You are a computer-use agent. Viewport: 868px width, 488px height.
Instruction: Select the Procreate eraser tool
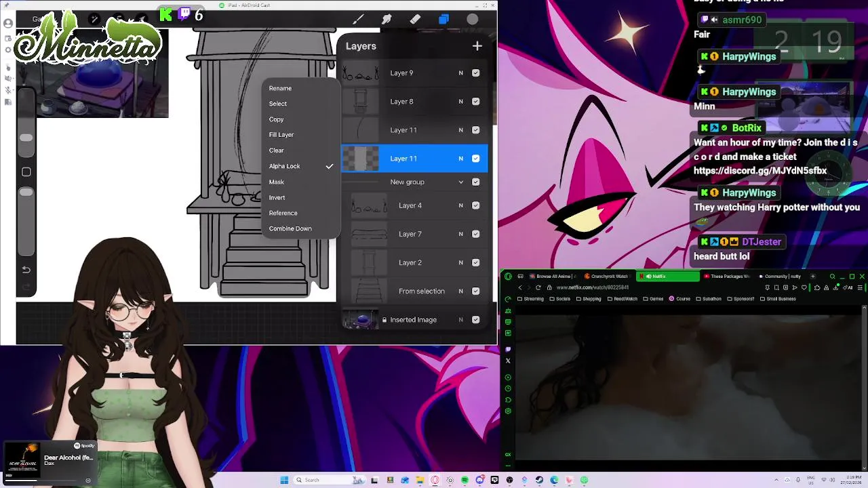pyautogui.click(x=415, y=19)
